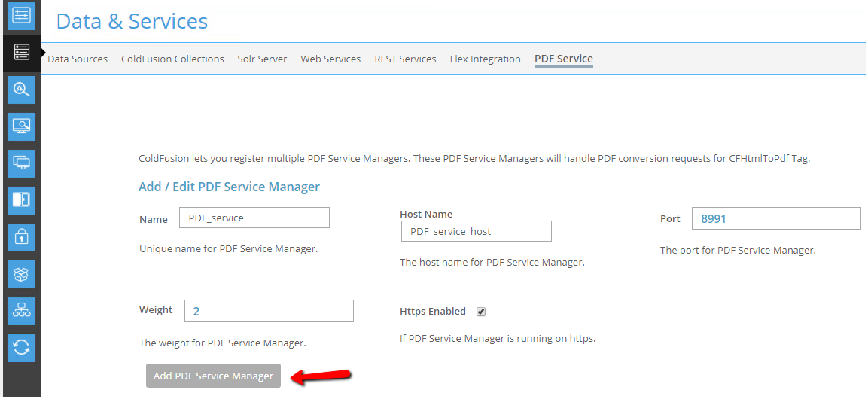This screenshot has width=868, height=399.
Task: Focus the Name field containing PDF_service
Action: pyautogui.click(x=254, y=218)
